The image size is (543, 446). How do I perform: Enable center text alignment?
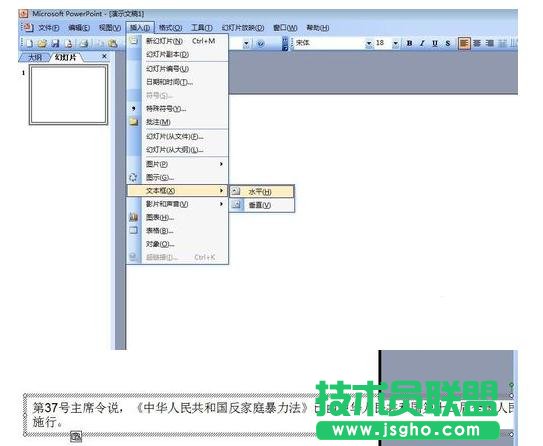point(477,43)
